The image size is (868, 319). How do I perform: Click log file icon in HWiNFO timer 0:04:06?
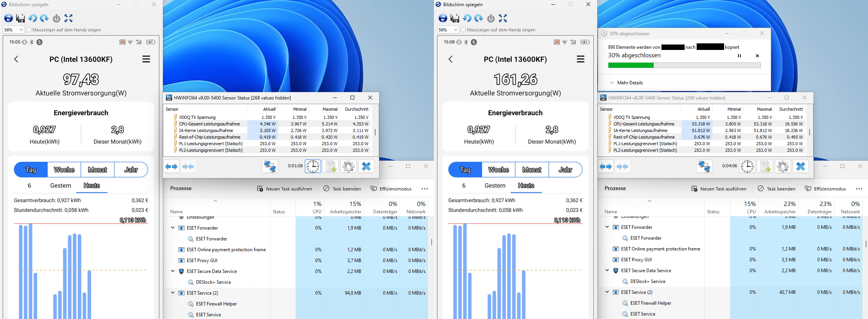click(765, 166)
